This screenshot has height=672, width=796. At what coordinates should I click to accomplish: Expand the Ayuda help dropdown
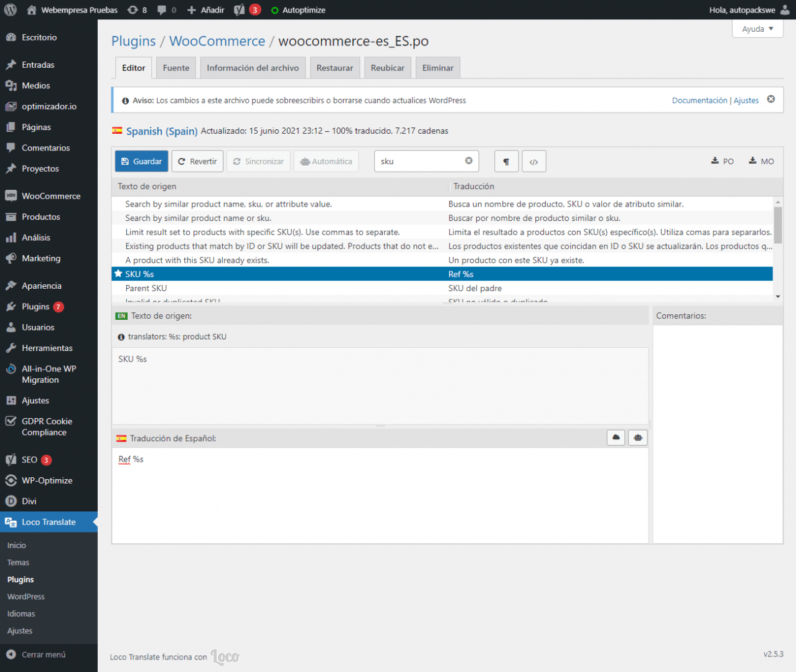click(757, 29)
